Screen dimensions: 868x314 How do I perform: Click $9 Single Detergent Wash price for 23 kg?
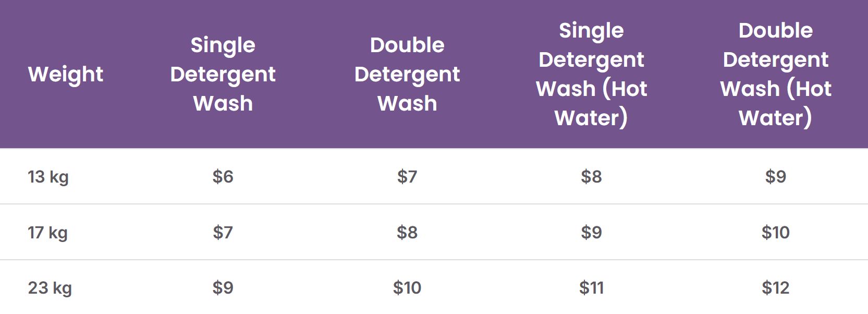click(223, 288)
